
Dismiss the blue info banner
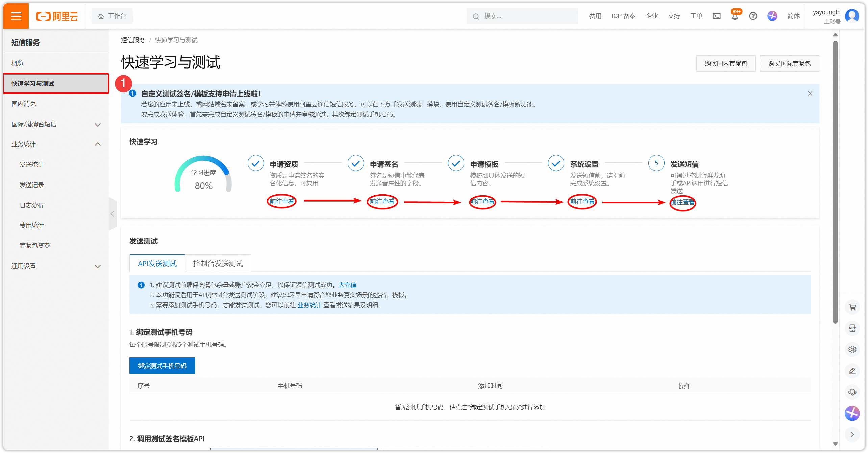[810, 94]
